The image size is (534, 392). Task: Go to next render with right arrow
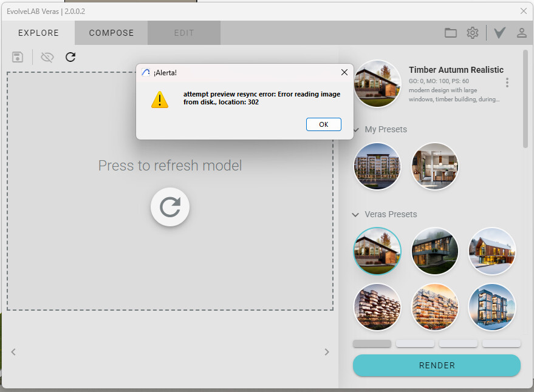(327, 352)
